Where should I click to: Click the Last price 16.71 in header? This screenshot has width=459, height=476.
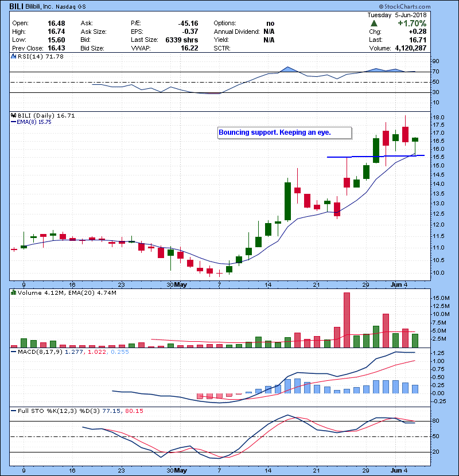click(418, 40)
